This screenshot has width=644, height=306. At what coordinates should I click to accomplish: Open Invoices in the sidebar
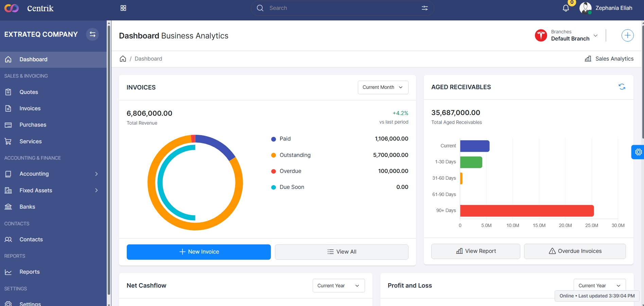30,109
